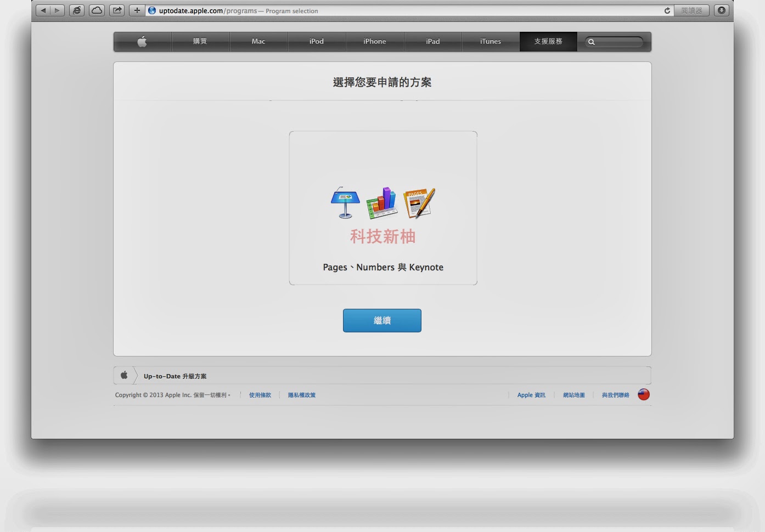Open the 隱私權政策 (Privacy Policy) link

(302, 395)
